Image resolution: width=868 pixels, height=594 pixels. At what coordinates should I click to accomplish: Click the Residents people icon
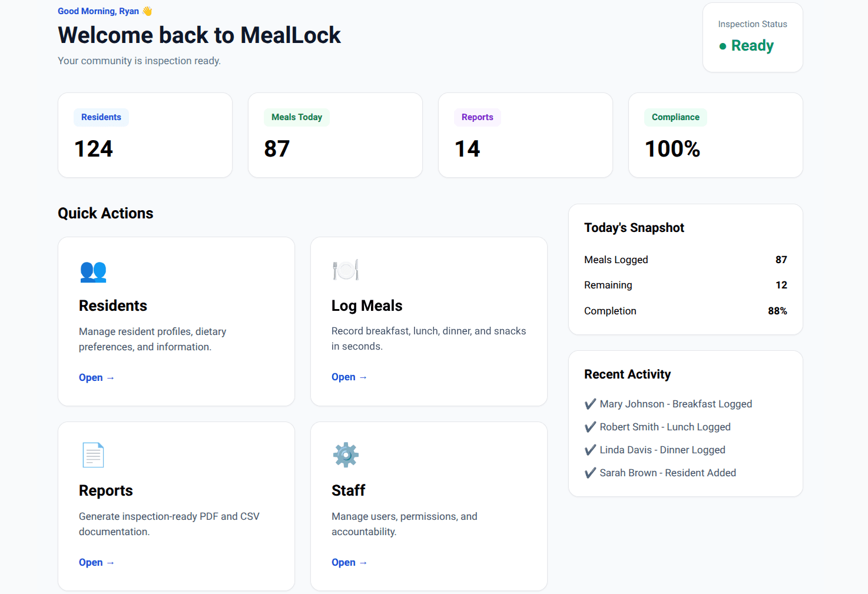(x=93, y=271)
